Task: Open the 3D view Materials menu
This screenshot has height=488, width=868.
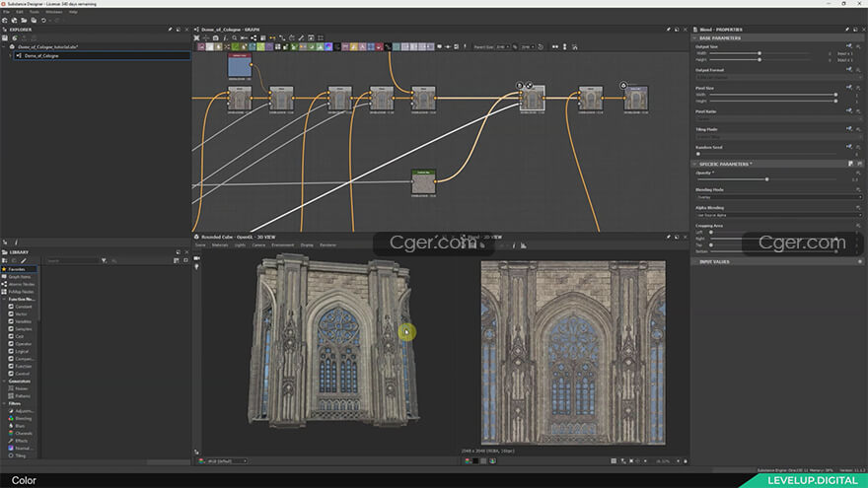Action: [220, 245]
